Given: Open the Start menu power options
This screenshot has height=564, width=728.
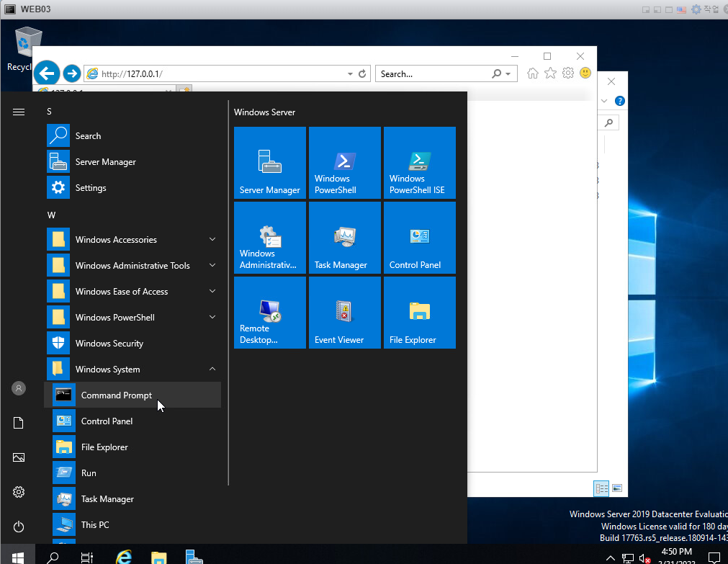Looking at the screenshot, I should [x=19, y=527].
